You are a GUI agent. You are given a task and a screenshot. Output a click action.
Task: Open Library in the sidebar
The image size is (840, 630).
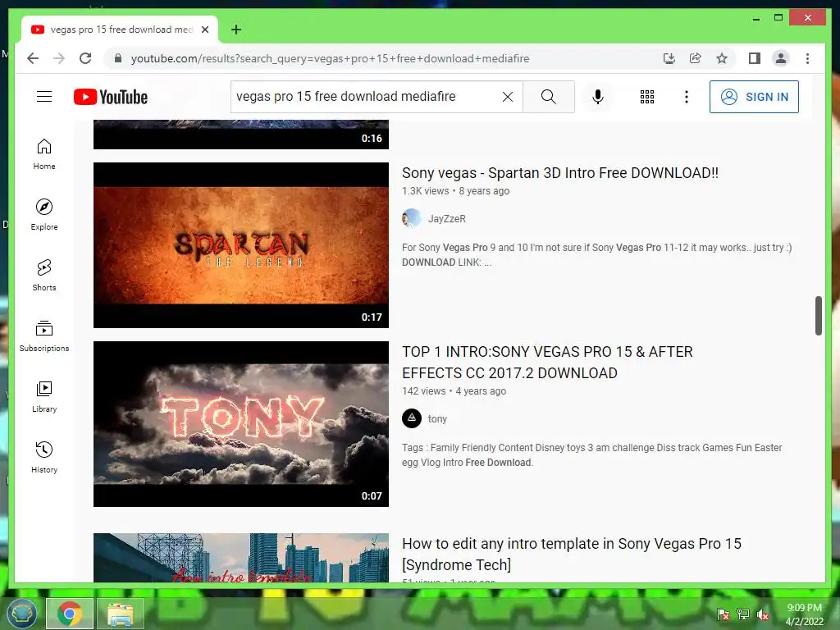pyautogui.click(x=44, y=396)
